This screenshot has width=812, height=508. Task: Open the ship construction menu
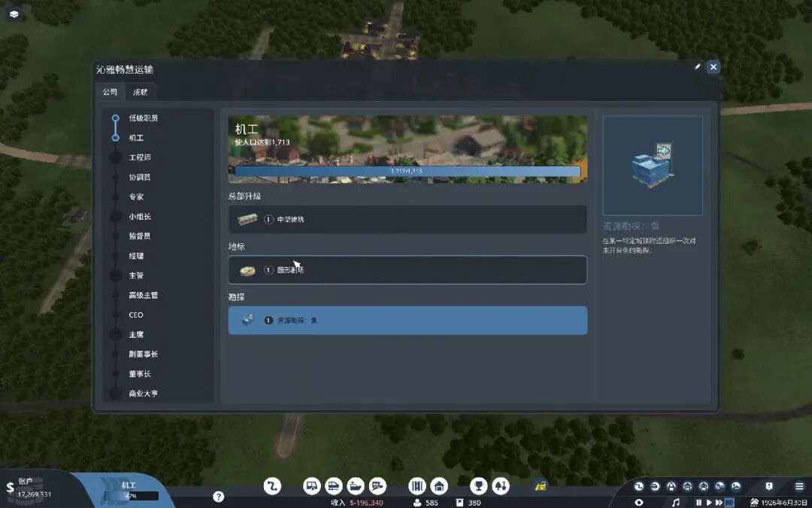coord(356,485)
